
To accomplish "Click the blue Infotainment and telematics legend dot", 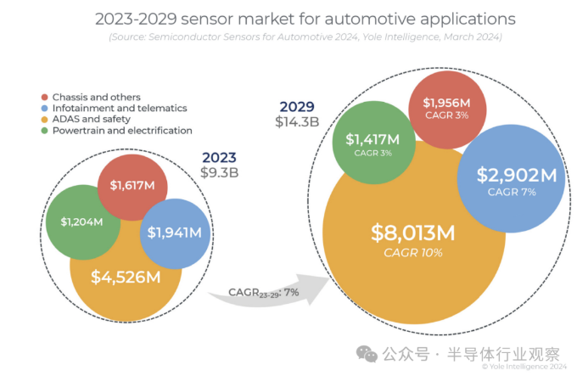I will coord(45,109).
